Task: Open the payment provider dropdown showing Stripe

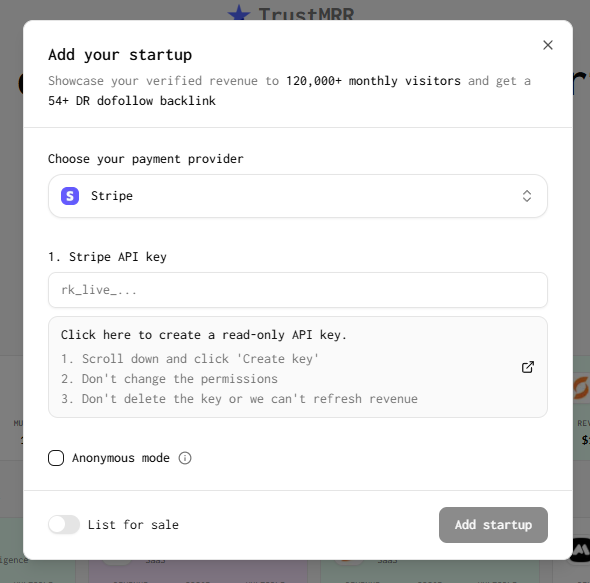Action: pyautogui.click(x=298, y=196)
